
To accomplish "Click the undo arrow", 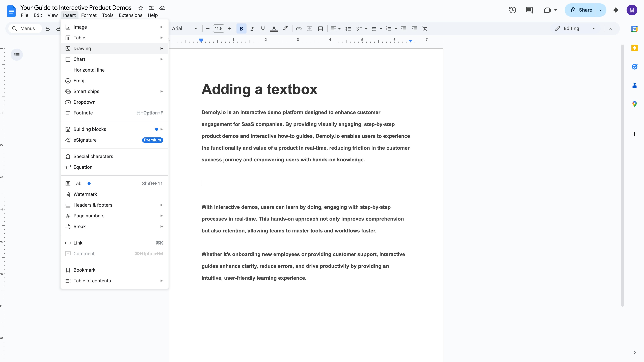I will coord(47,29).
